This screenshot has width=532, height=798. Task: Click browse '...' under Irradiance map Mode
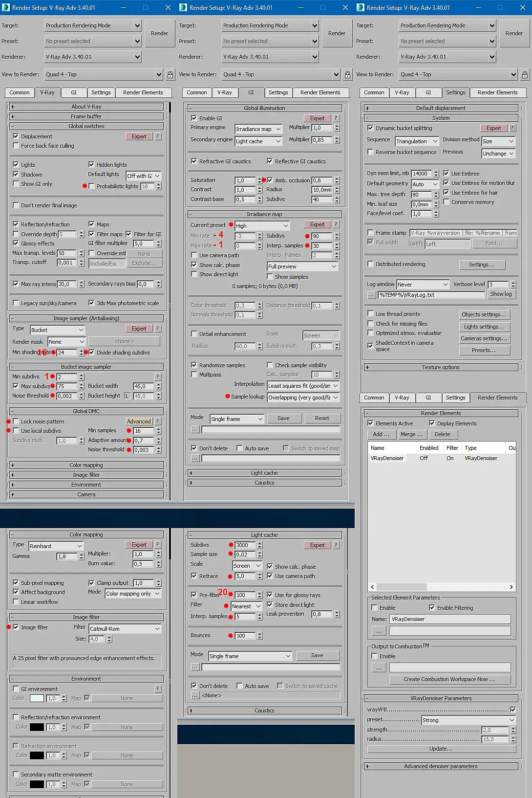[x=195, y=429]
